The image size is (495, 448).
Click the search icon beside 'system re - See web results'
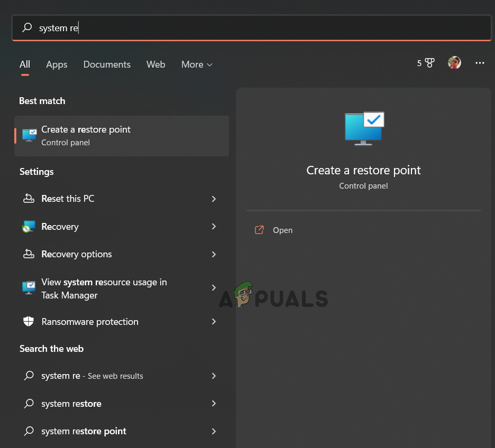[29, 376]
